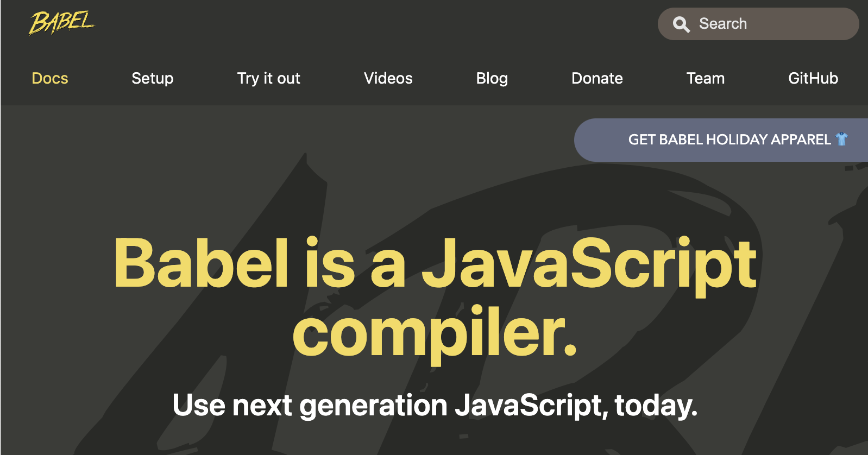Click inside the Search input field
The width and height of the screenshot is (868, 455).
point(760,24)
